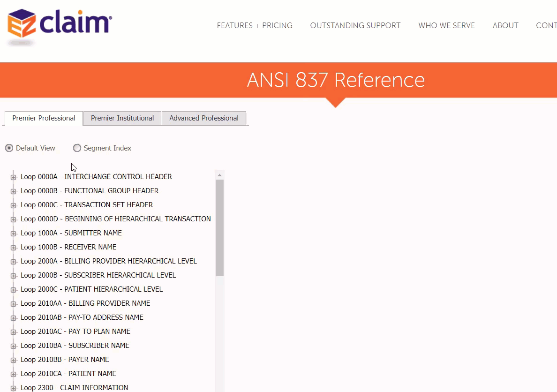The height and width of the screenshot is (392, 557).
Task: Switch to Premier Professional tab
Action: click(x=44, y=118)
